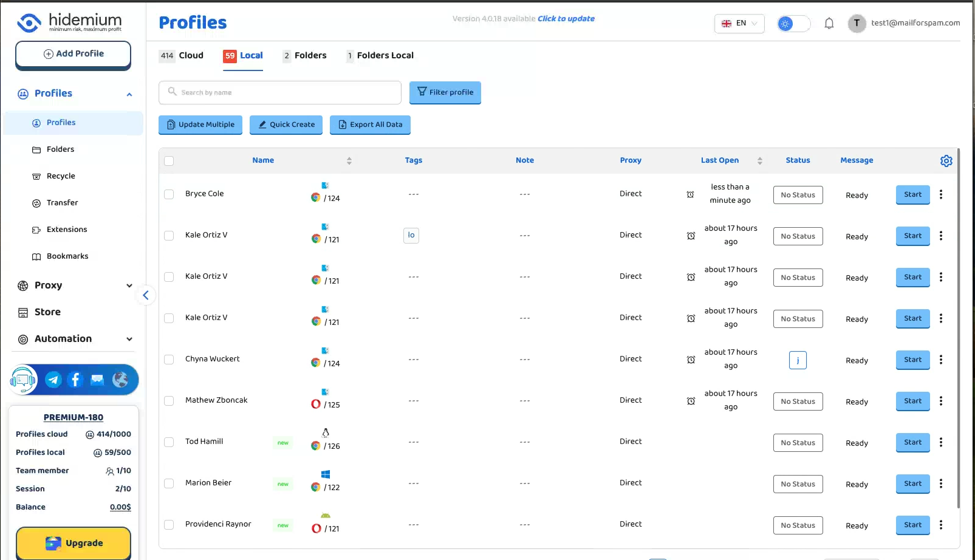975x560 pixels.
Task: Tick the Tod Hamill profile checkbox
Action: click(x=169, y=442)
